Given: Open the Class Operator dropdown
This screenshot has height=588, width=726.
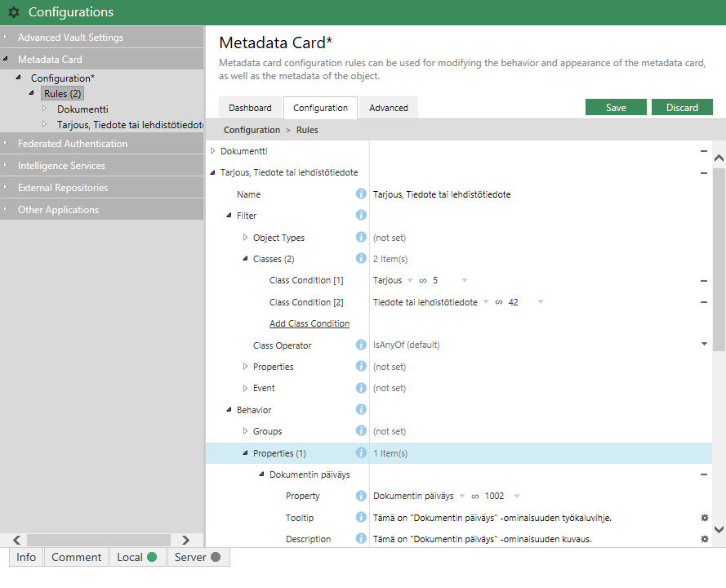Looking at the screenshot, I should (x=704, y=345).
